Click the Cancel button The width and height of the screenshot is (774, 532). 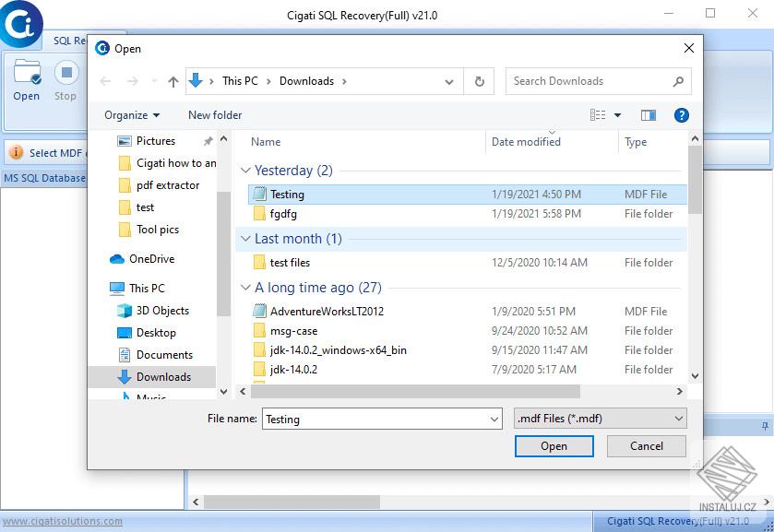point(646,446)
